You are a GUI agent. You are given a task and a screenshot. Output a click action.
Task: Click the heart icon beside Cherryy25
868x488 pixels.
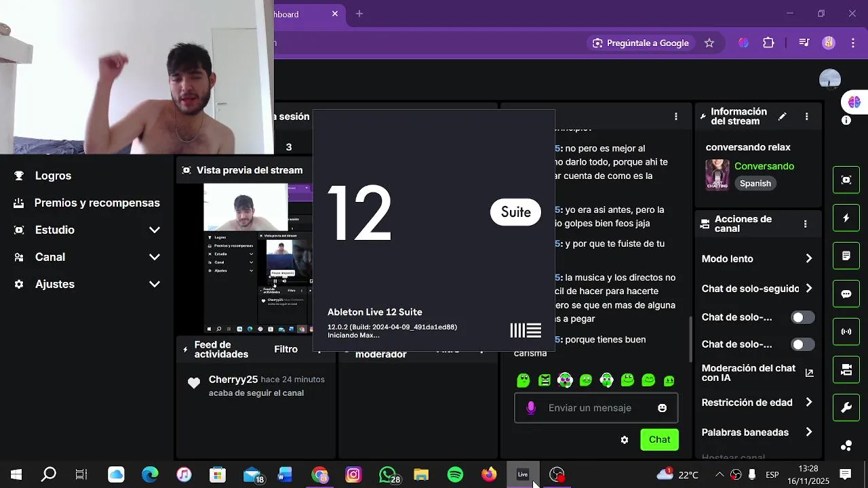[x=194, y=383]
